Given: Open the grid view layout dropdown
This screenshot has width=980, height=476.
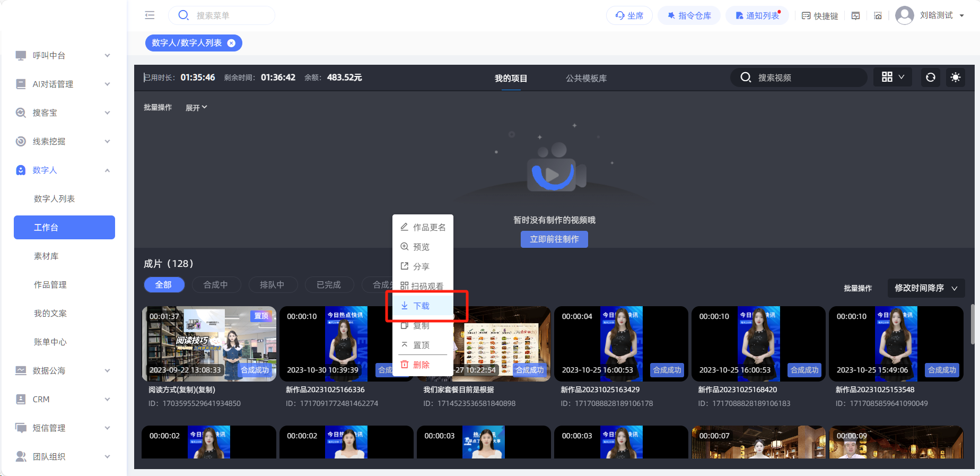Looking at the screenshot, I should (x=893, y=77).
